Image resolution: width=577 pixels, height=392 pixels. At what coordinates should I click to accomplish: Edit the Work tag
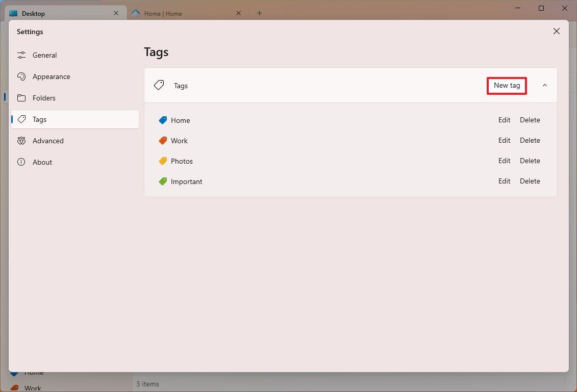coord(504,140)
